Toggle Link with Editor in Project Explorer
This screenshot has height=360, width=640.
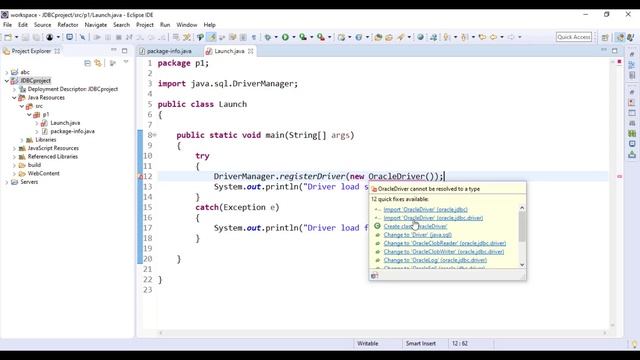tap(98, 63)
